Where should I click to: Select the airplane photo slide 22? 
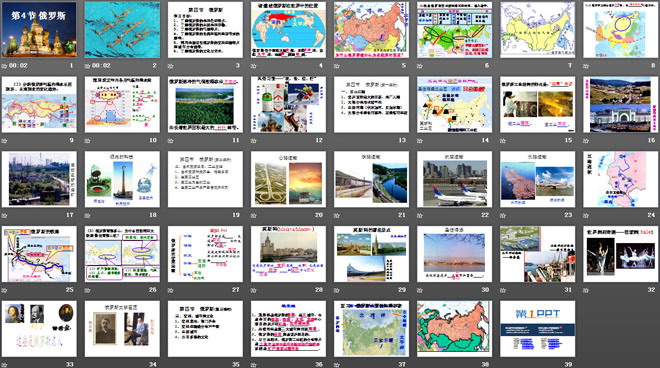(x=455, y=179)
